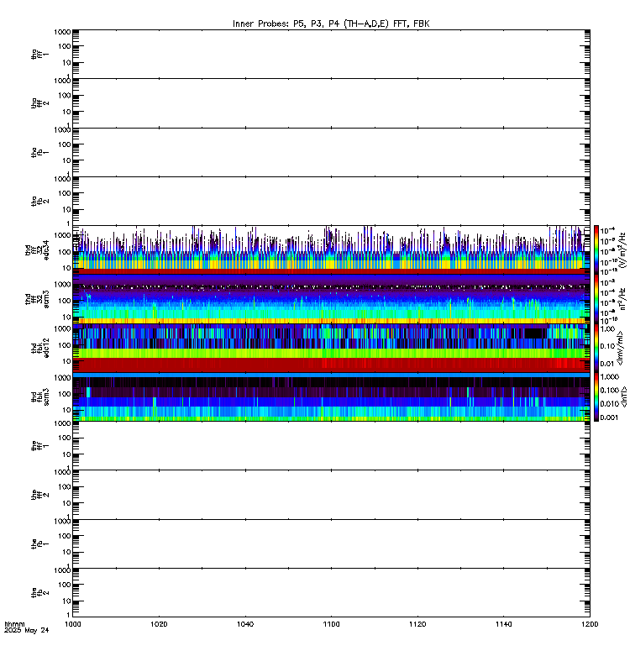The image size is (630, 672).
Task: Click the edc12 filter bank color bar
Action: click(596, 348)
